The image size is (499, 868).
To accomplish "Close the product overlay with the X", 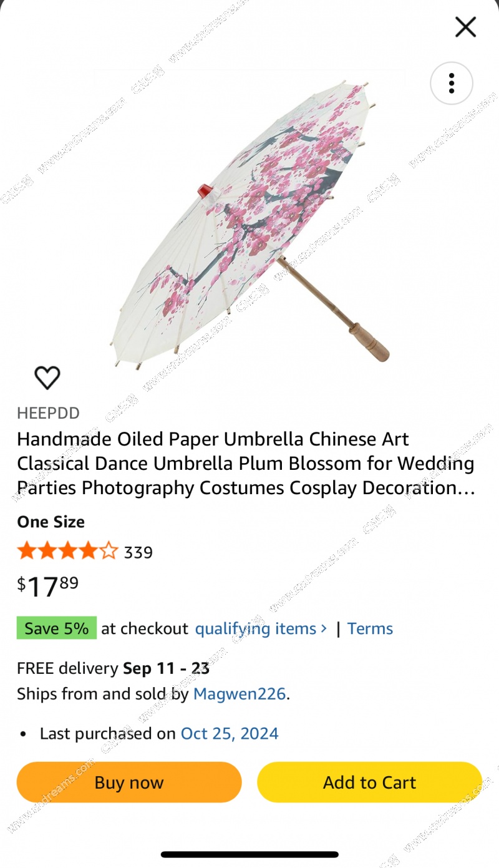I will (465, 27).
